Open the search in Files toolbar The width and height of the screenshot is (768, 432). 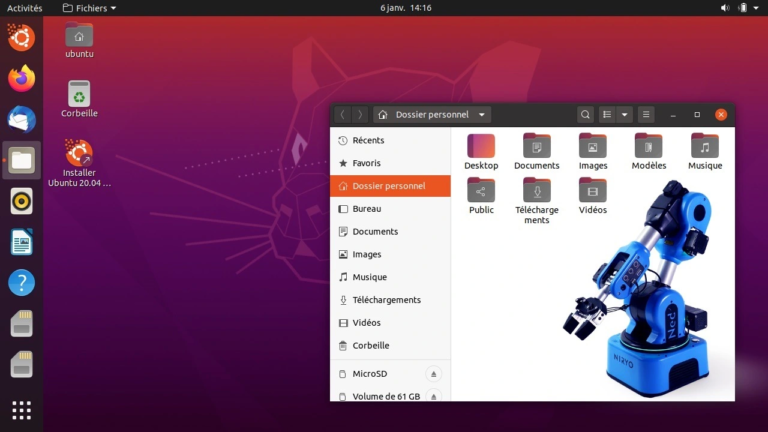click(585, 115)
